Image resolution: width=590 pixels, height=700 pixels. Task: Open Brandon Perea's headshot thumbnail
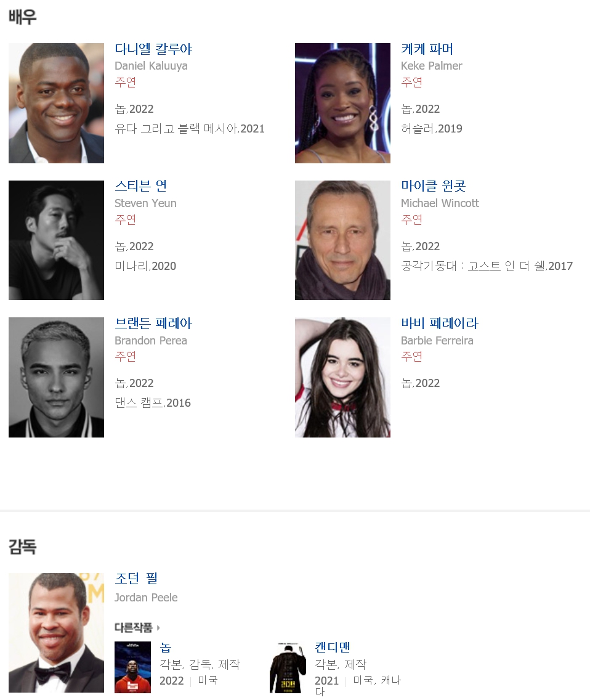pos(56,377)
